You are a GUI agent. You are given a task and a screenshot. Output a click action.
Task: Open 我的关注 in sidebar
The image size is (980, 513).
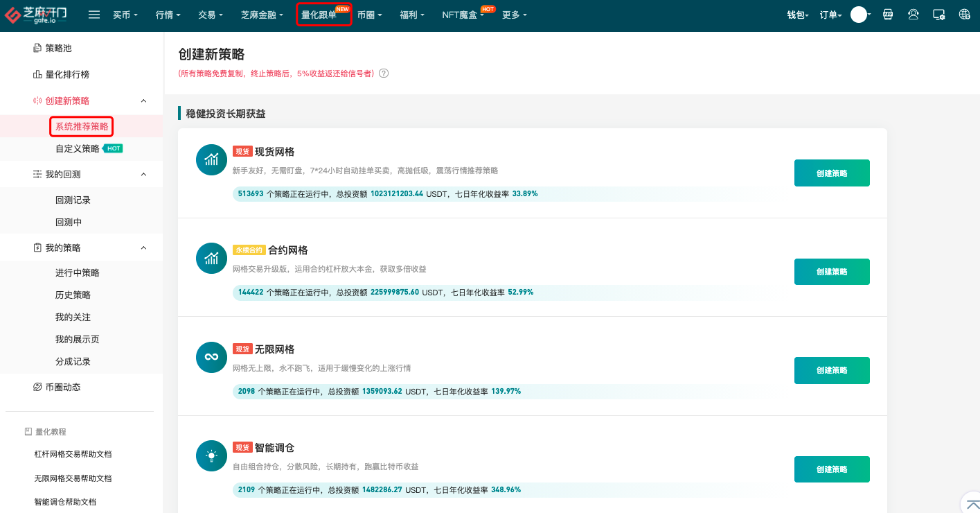point(73,317)
